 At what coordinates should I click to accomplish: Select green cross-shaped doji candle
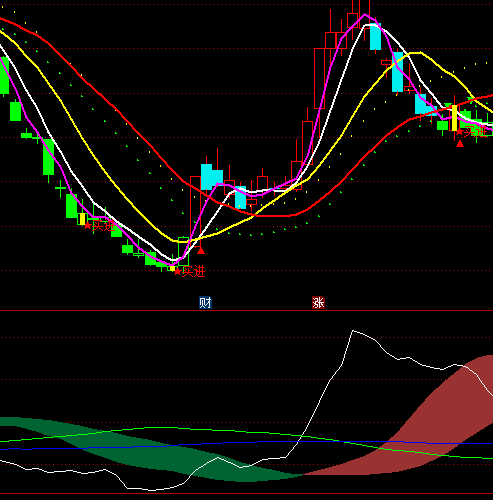pos(60,189)
